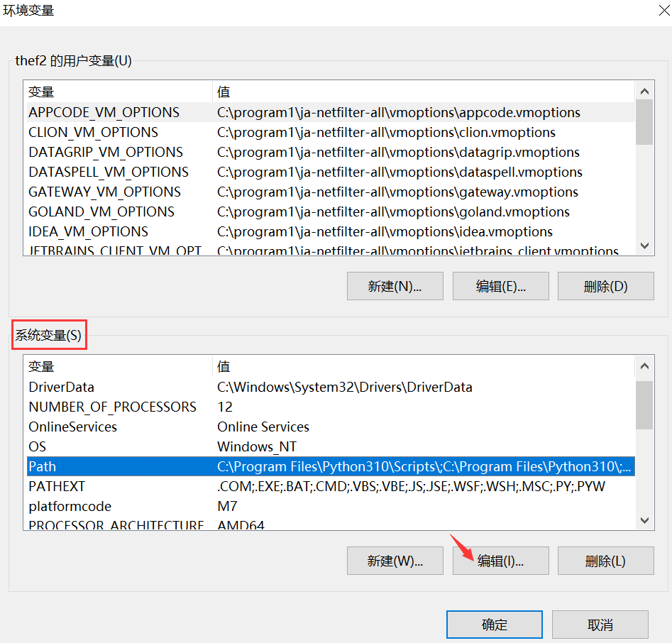Click goland.vmoptions path value
Image resolution: width=672 pixels, height=643 pixels.
point(393,211)
